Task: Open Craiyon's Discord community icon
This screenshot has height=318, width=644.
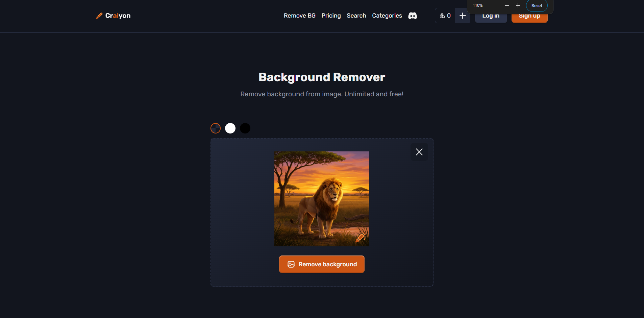Action: point(413,16)
